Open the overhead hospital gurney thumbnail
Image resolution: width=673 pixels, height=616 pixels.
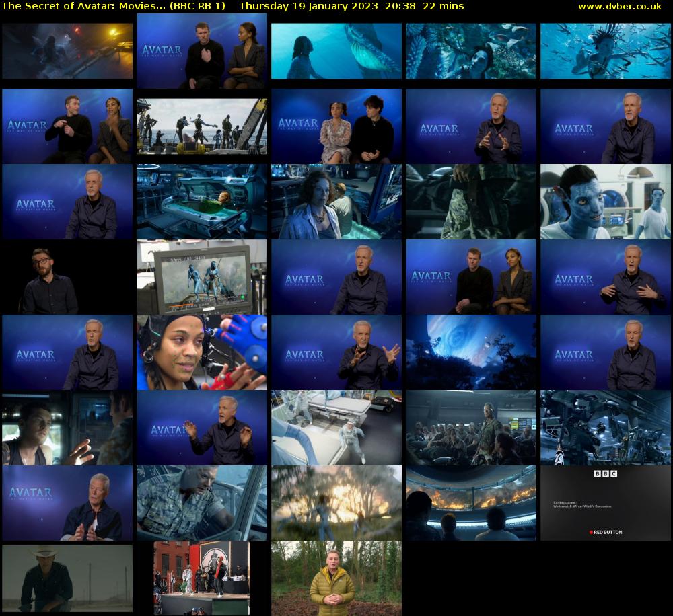click(x=336, y=428)
